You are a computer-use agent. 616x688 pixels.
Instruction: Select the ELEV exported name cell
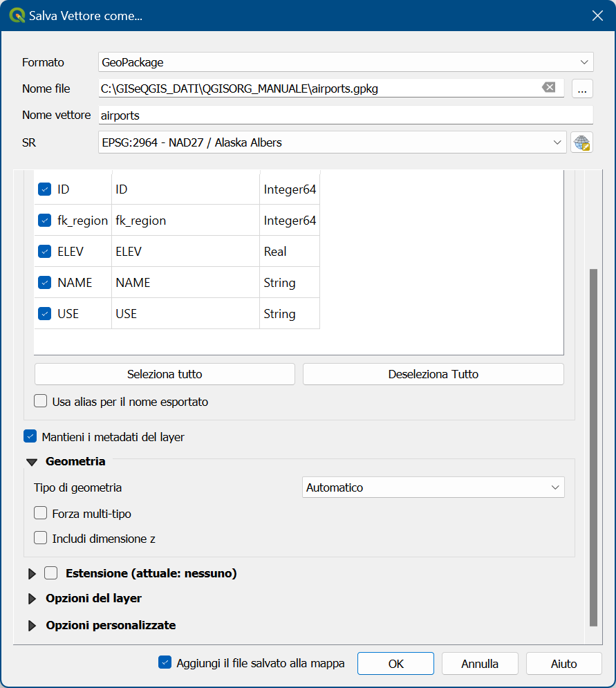(x=185, y=252)
